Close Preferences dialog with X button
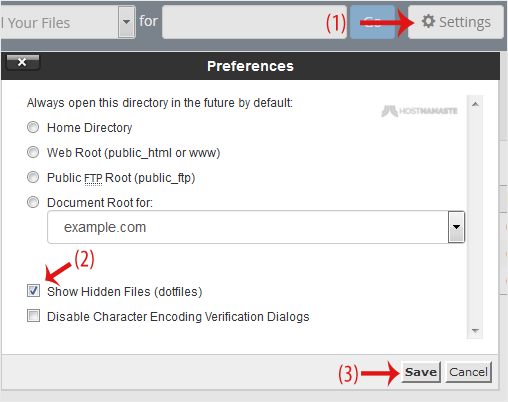The width and height of the screenshot is (508, 402). tap(23, 62)
